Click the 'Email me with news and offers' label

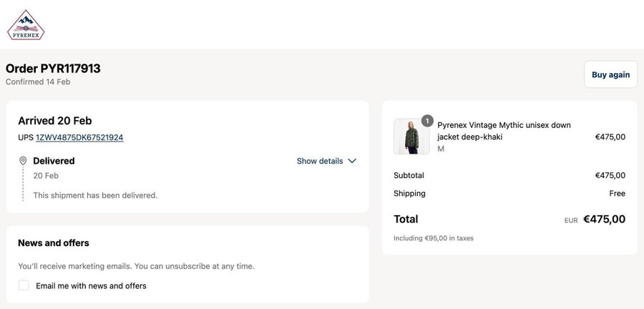coord(91,286)
